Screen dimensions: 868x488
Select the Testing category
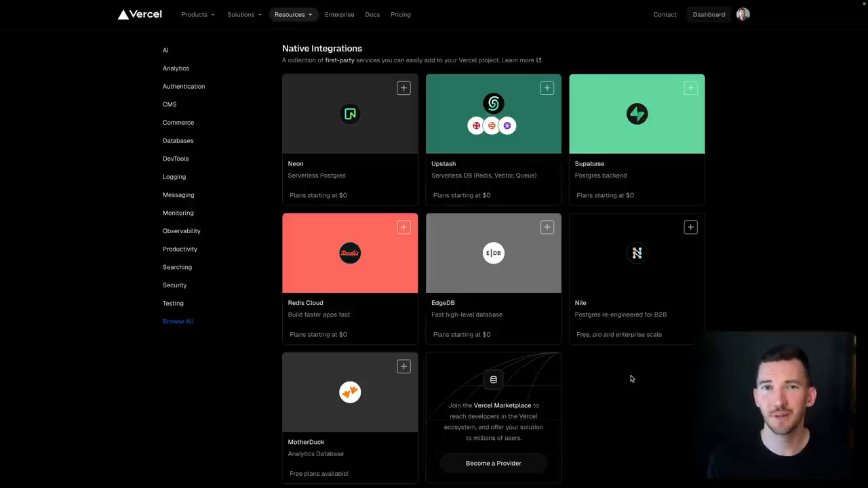[173, 303]
